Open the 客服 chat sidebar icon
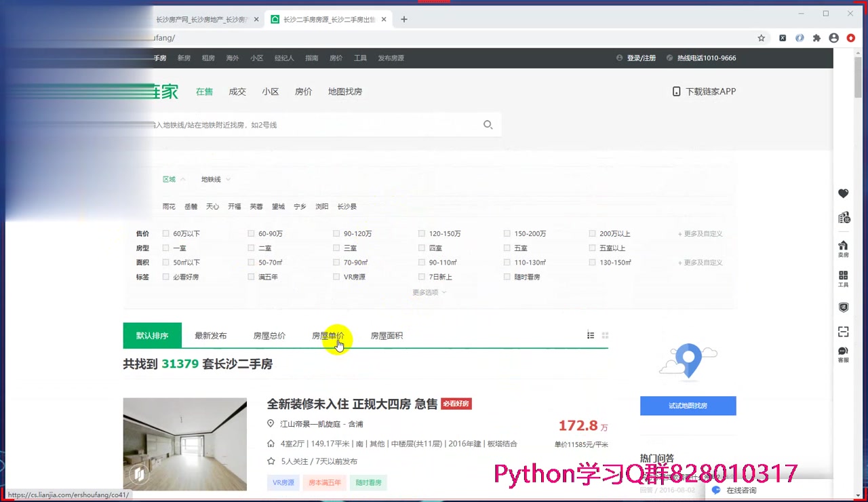The image size is (868, 502). pos(843,355)
